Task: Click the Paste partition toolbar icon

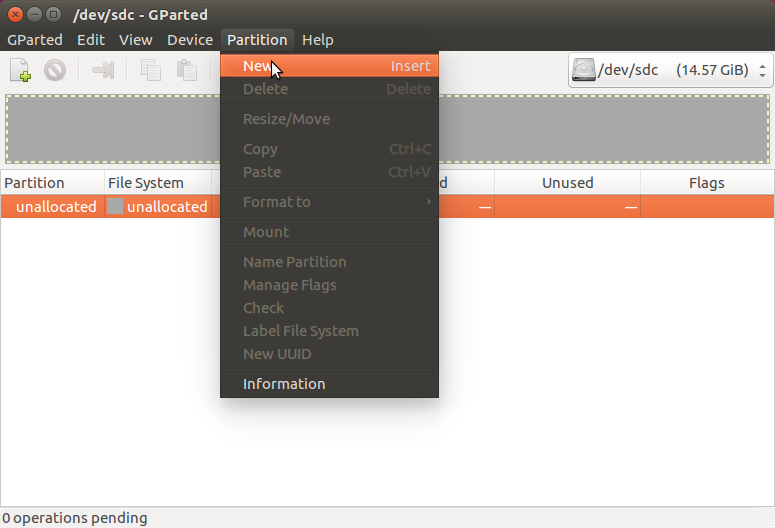Action: [x=187, y=70]
